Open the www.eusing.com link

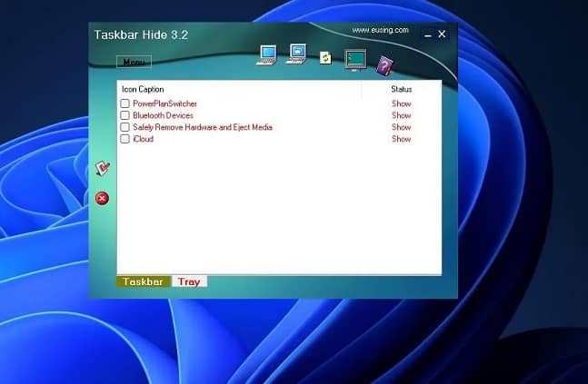coord(380,30)
